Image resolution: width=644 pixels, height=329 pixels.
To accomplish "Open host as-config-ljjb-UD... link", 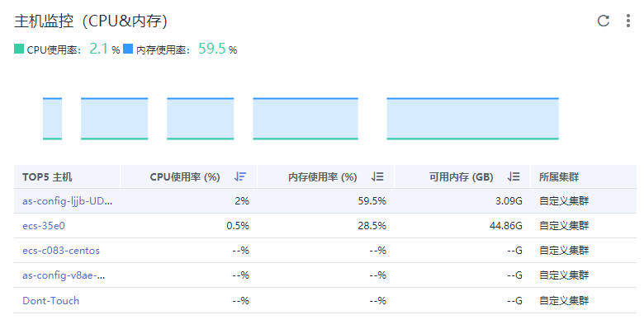I will click(68, 201).
